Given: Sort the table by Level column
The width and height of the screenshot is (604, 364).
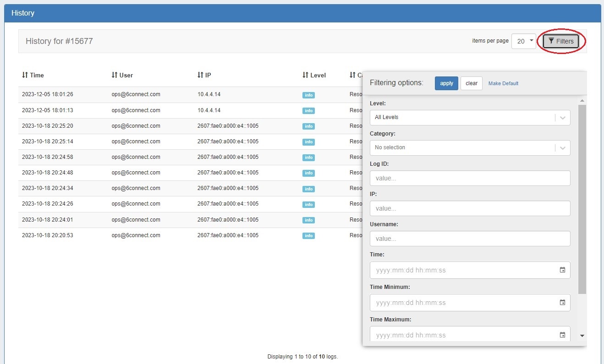Looking at the screenshot, I should pos(314,75).
